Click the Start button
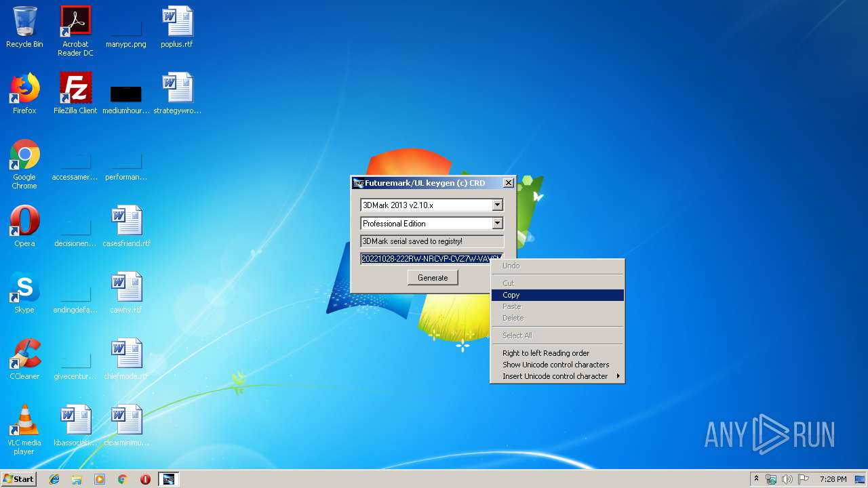This screenshot has height=488, width=868. [x=19, y=479]
